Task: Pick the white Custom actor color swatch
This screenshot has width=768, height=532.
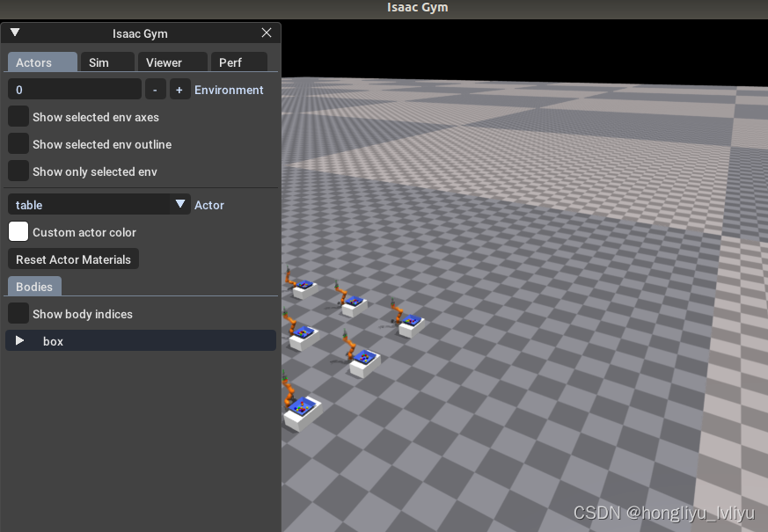Action: [x=18, y=232]
